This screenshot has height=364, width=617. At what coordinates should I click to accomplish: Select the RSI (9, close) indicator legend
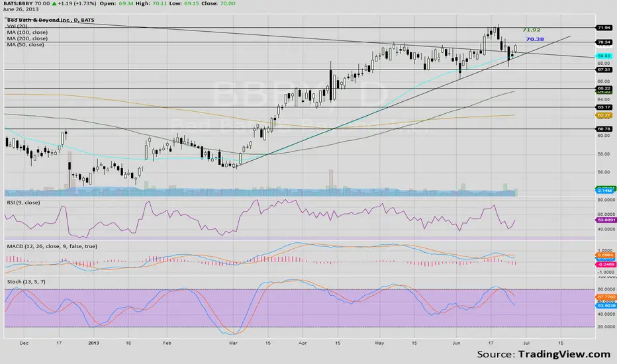pyautogui.click(x=23, y=203)
